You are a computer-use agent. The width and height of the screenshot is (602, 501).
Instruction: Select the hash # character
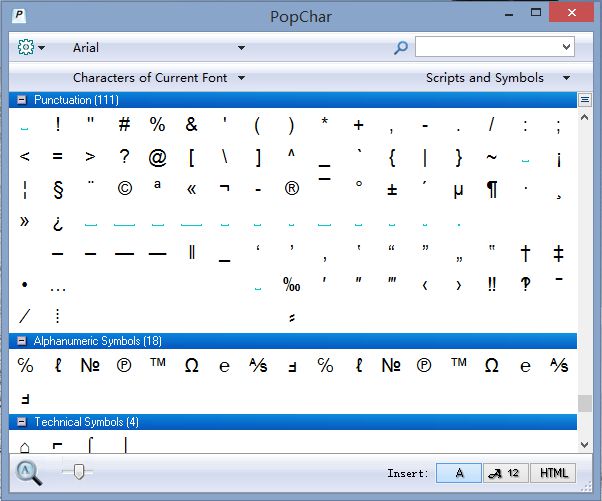pyautogui.click(x=124, y=124)
